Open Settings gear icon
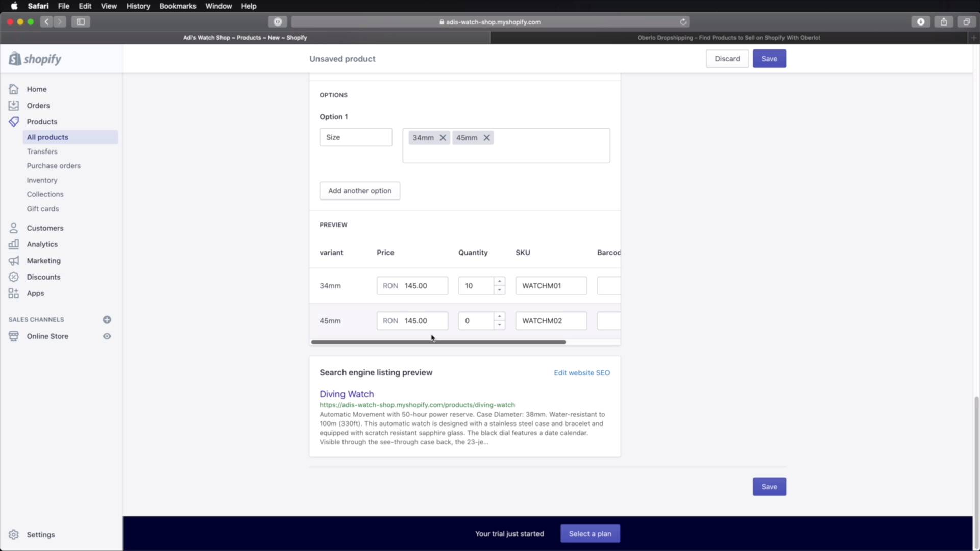 (14, 535)
